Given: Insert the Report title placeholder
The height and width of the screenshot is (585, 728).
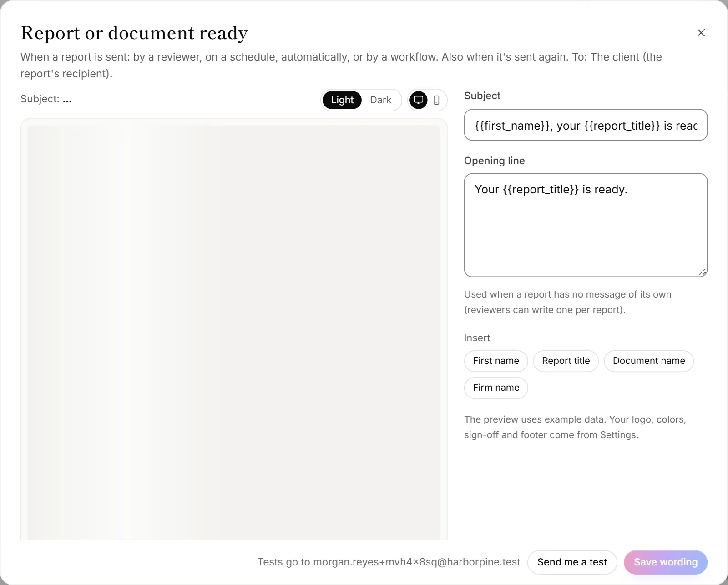Looking at the screenshot, I should coord(566,361).
